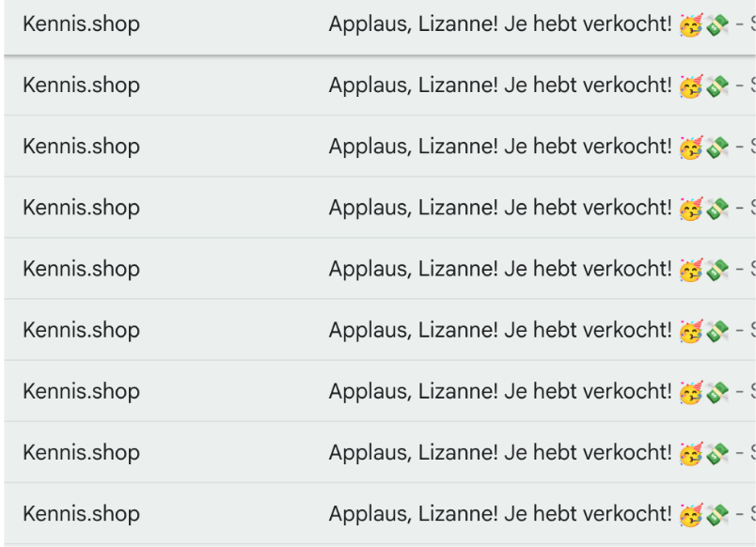The image size is (756, 547).
Task: Click the party face emoji in fourth row
Action: (x=691, y=208)
